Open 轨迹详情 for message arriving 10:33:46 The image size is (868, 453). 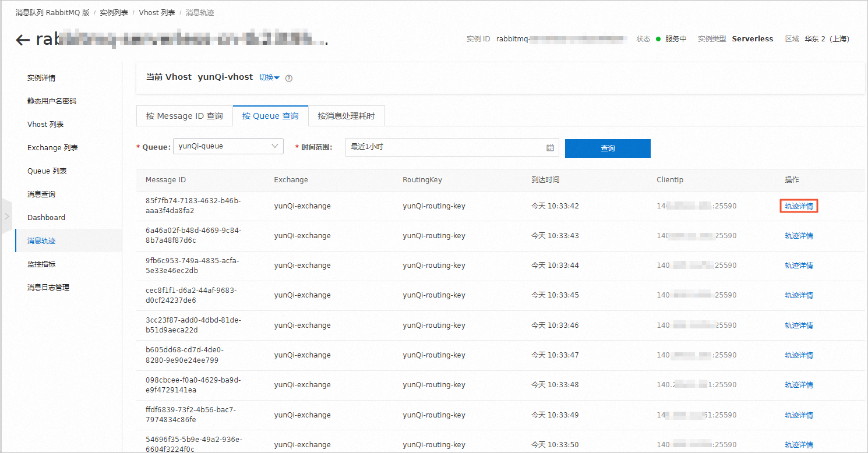tap(799, 325)
